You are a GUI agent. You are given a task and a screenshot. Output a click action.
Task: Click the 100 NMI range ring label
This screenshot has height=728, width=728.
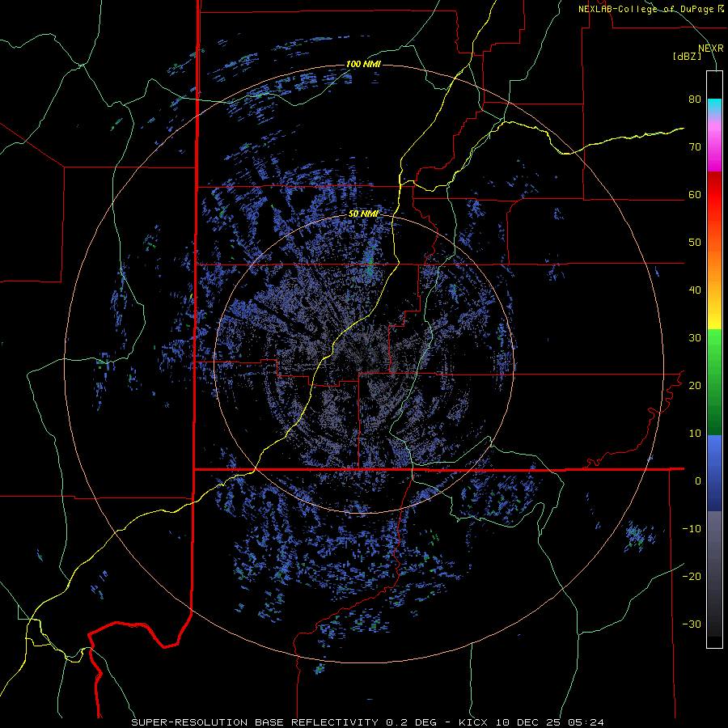pos(363,64)
